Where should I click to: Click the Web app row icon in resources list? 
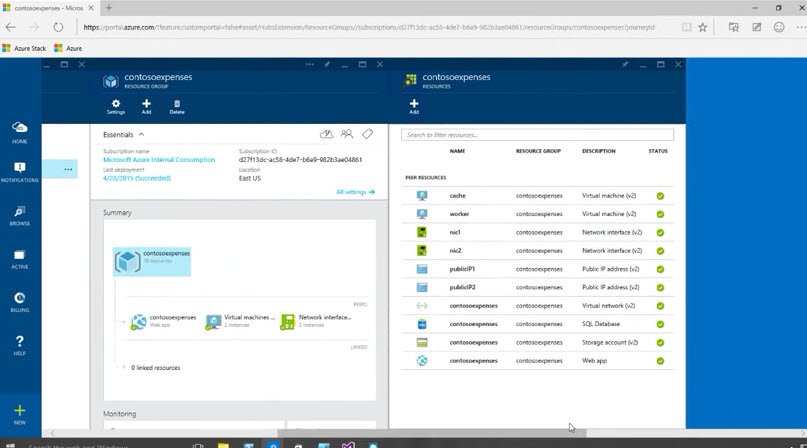point(422,361)
